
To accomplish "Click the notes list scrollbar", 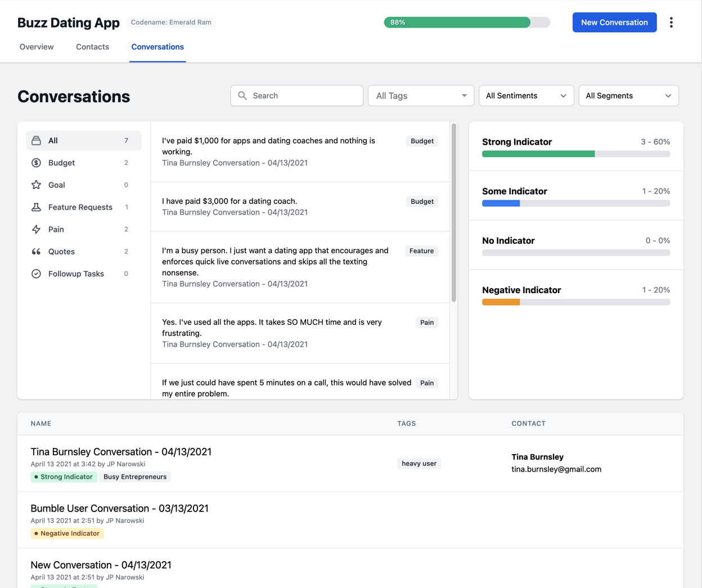I will click(x=454, y=213).
